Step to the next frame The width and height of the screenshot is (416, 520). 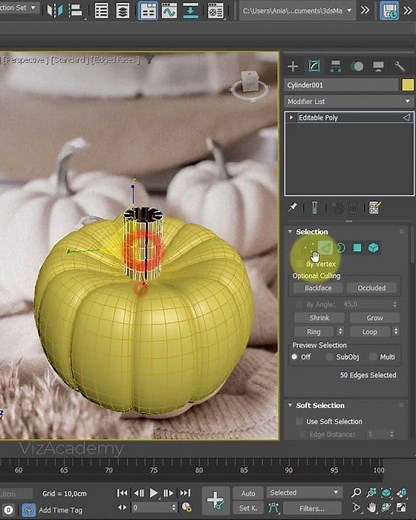[168, 493]
